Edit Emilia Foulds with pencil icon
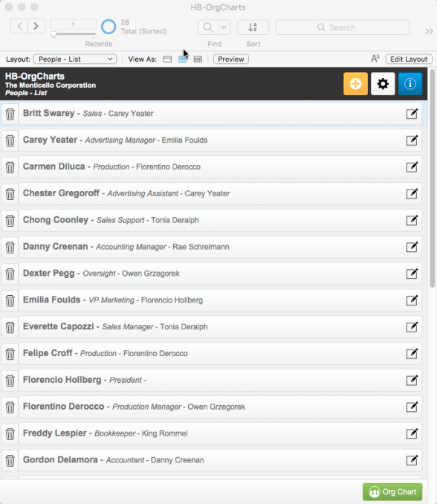Viewport: 437px width, 504px height. pos(412,300)
